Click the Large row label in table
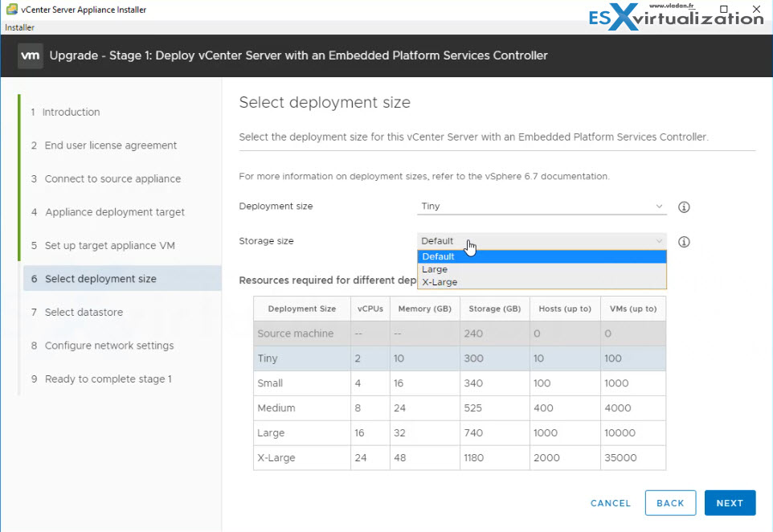 click(271, 433)
